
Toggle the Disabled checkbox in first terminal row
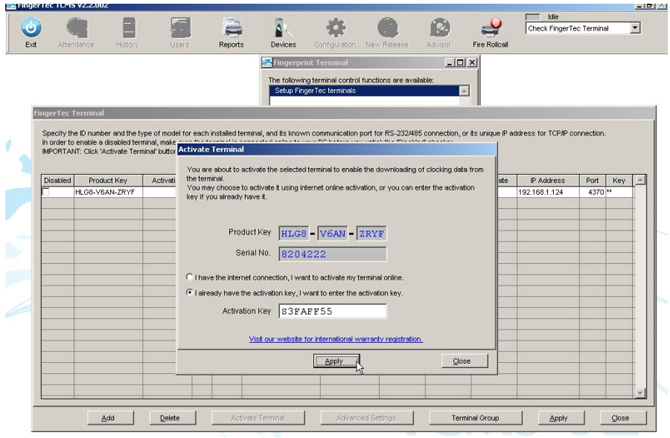coord(46,192)
